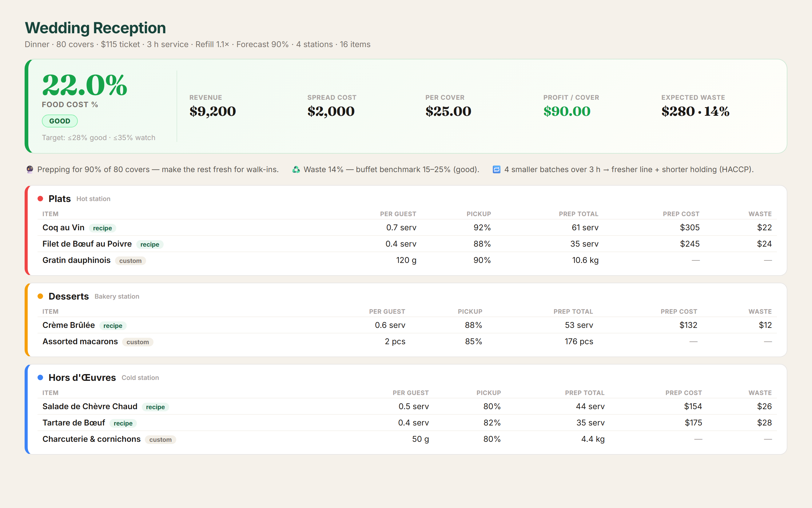Click the Coq au Vin item name

63,228
